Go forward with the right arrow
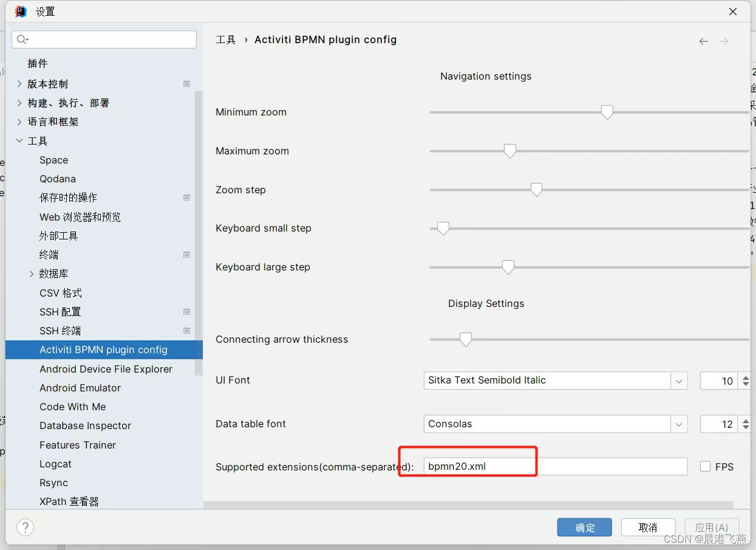 (x=724, y=41)
